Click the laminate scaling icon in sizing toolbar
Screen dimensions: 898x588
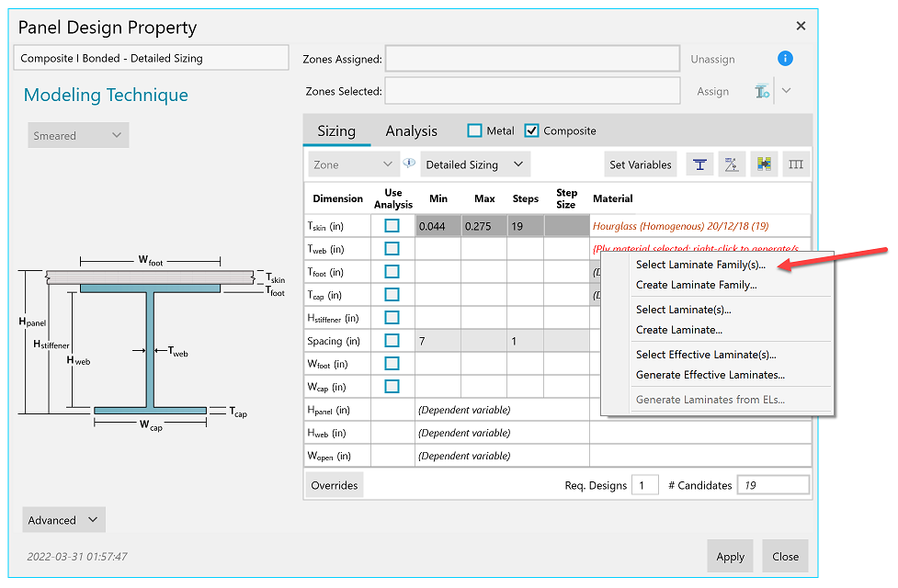coord(732,164)
